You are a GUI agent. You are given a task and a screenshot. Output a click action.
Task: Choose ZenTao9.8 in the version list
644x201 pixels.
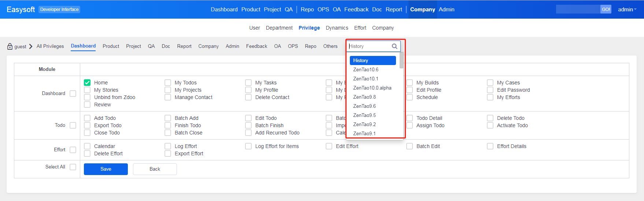(x=364, y=97)
